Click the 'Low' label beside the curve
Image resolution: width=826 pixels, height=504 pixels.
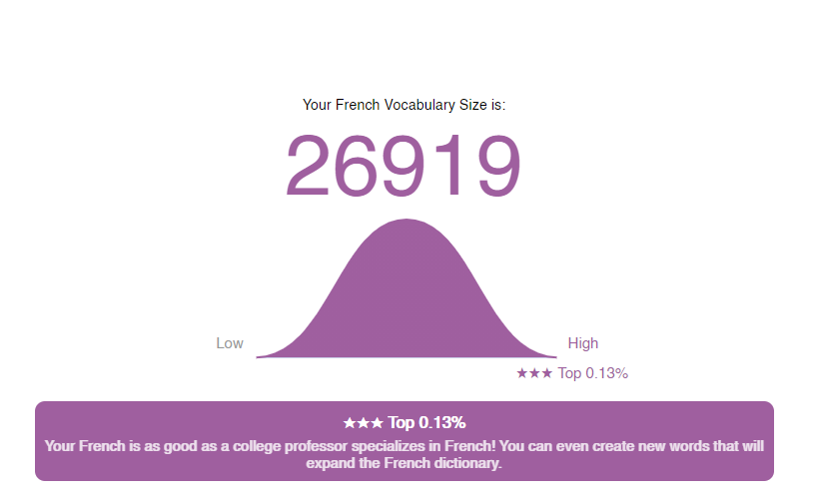pyautogui.click(x=230, y=343)
